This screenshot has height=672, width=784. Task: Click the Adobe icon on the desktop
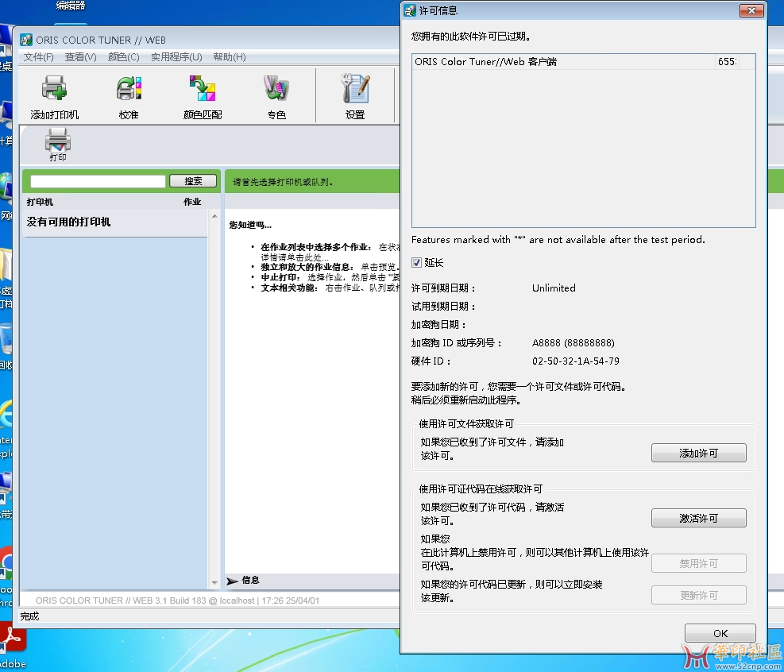coord(11,645)
